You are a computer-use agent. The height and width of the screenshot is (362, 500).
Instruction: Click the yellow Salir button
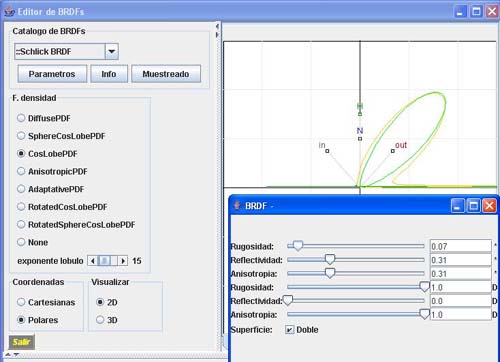pyautogui.click(x=22, y=342)
